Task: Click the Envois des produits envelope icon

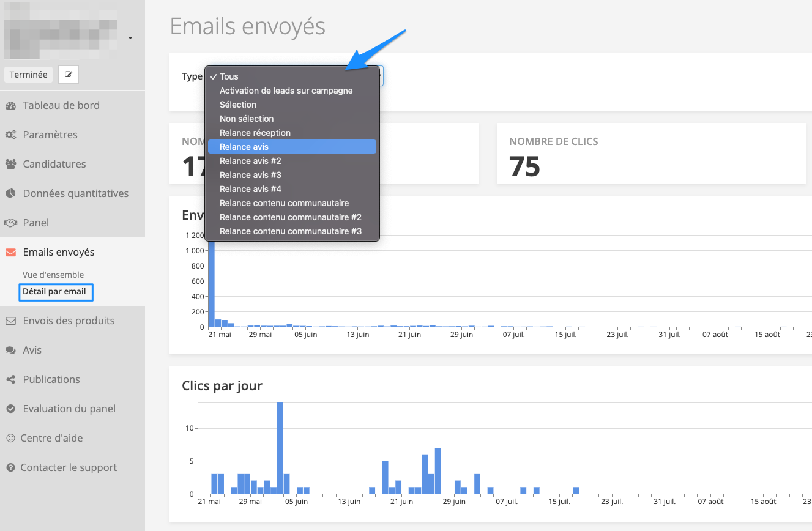Action: (10, 321)
